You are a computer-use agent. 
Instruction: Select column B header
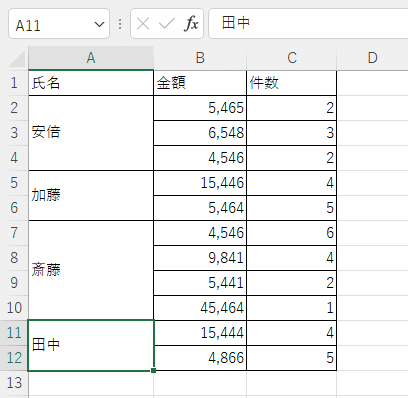tap(200, 58)
